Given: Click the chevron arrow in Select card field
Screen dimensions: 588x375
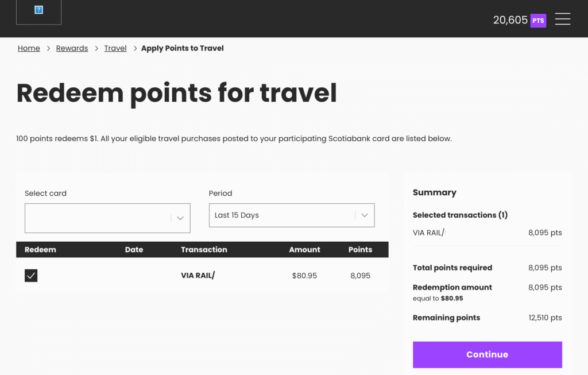Looking at the screenshot, I should (x=180, y=218).
